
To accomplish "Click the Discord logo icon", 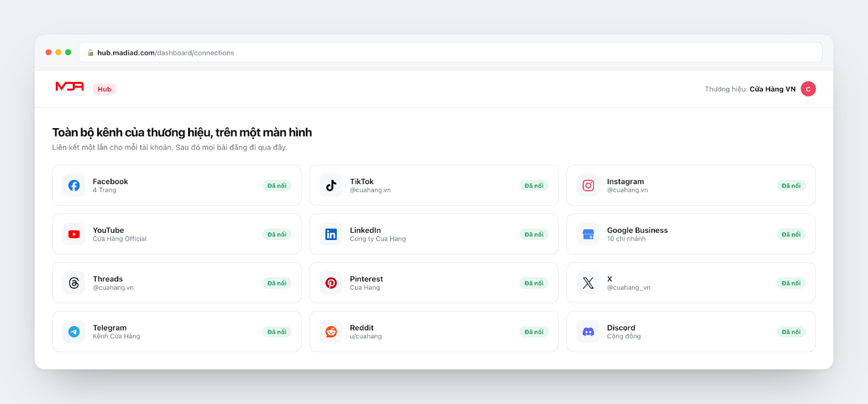I will [x=588, y=332].
